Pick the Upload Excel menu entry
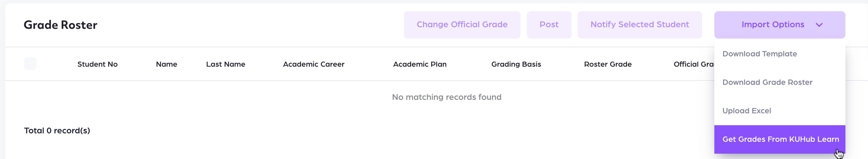The width and height of the screenshot is (868, 159). pyautogui.click(x=746, y=111)
